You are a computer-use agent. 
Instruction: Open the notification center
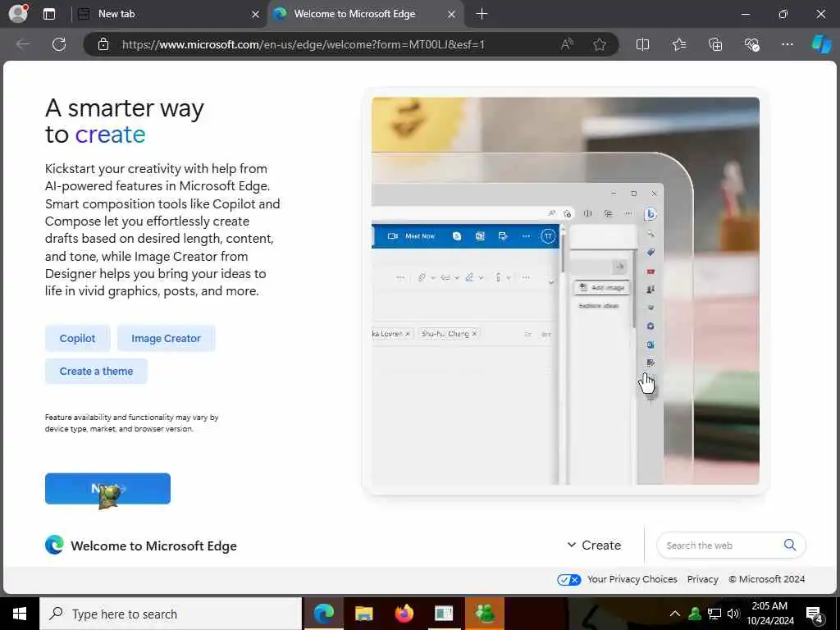[815, 614]
